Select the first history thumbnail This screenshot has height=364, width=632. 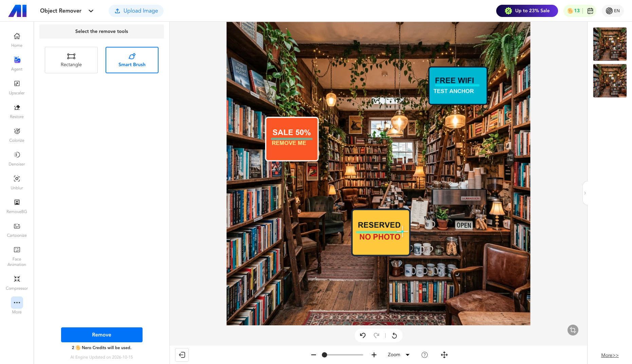pyautogui.click(x=610, y=44)
